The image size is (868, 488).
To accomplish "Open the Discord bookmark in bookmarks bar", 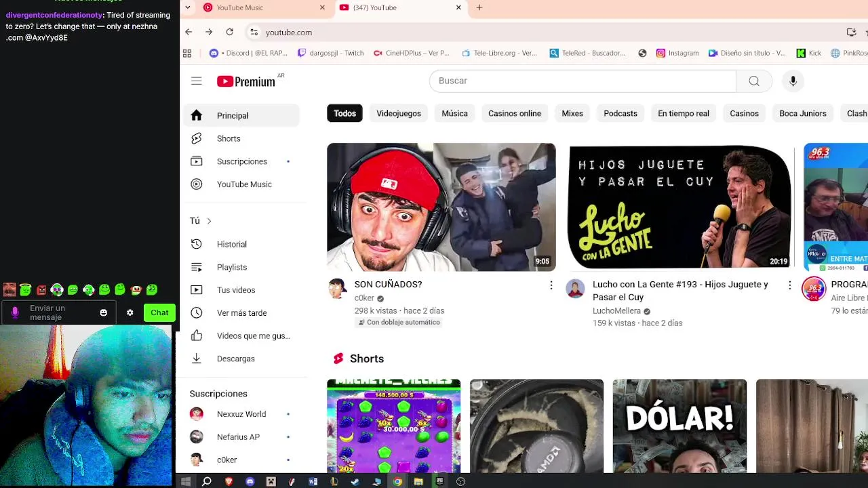I will point(248,53).
